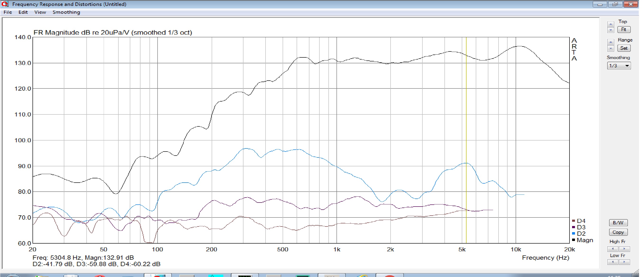Click the Top down arrow stepper
The image size is (644, 277).
[611, 30]
